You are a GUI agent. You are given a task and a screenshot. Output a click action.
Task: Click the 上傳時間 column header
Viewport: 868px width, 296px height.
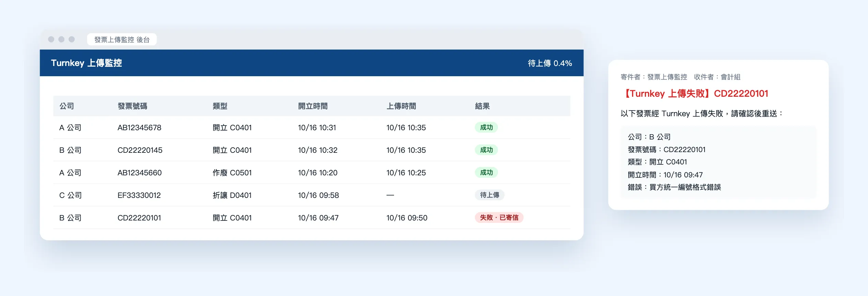(x=401, y=106)
